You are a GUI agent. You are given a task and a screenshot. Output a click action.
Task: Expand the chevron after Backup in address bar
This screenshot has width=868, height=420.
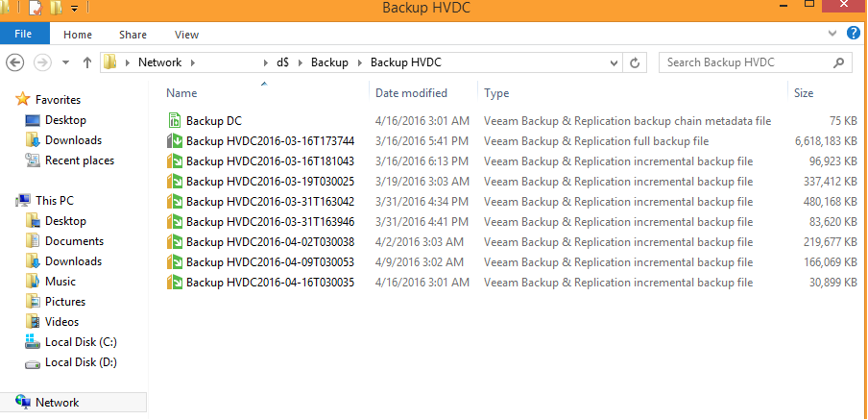tap(360, 62)
